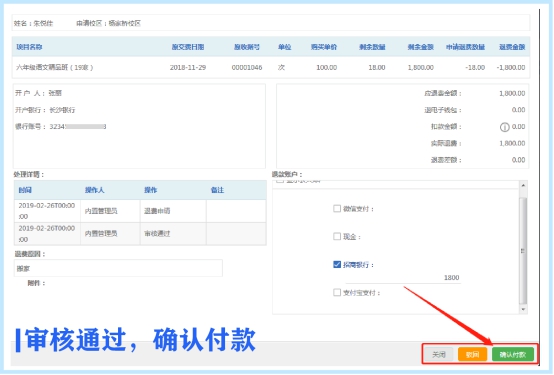Tick the 现金 checkbox
Screen dimensions: 554x375
point(337,236)
